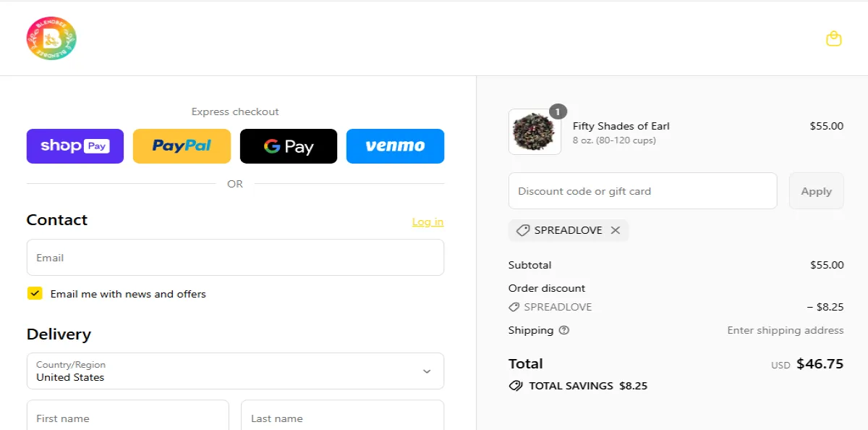Select the First name field

coord(127,418)
